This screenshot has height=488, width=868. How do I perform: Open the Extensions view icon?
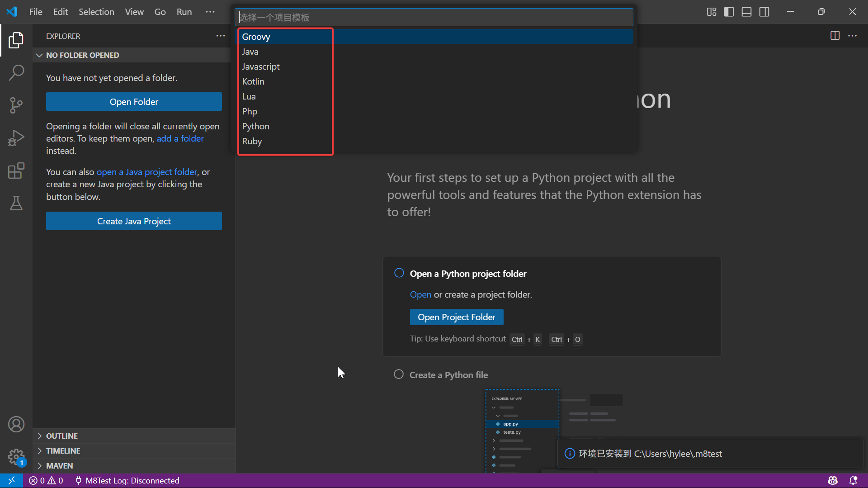(16, 171)
